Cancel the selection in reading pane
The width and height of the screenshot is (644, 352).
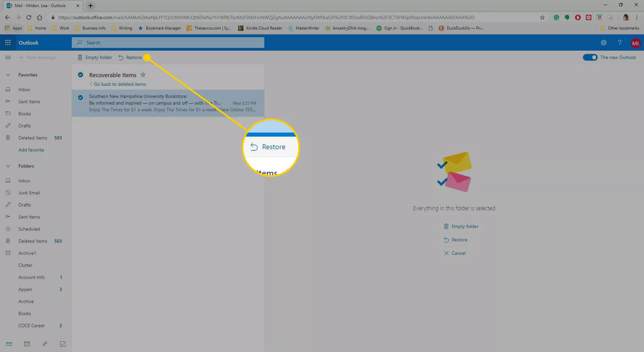pyautogui.click(x=455, y=253)
